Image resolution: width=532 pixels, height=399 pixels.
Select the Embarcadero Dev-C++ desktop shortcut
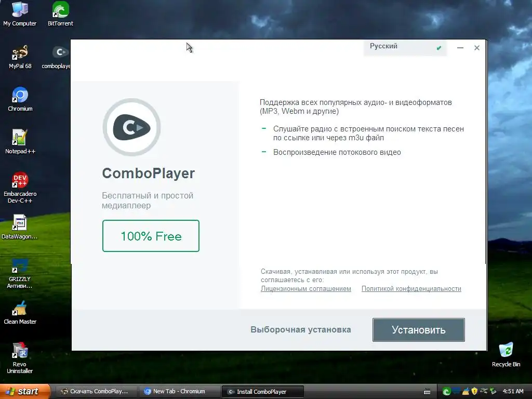[x=20, y=188]
